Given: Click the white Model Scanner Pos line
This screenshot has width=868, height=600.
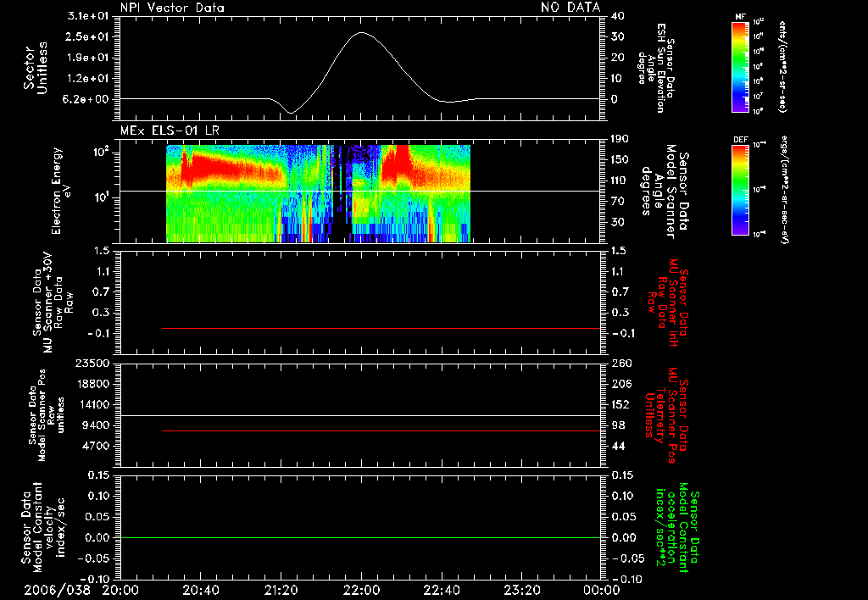Looking at the screenshot, I should [x=360, y=415].
